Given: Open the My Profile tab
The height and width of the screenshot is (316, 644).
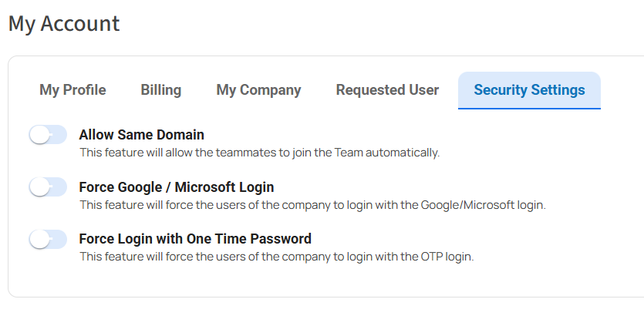Looking at the screenshot, I should (x=72, y=90).
